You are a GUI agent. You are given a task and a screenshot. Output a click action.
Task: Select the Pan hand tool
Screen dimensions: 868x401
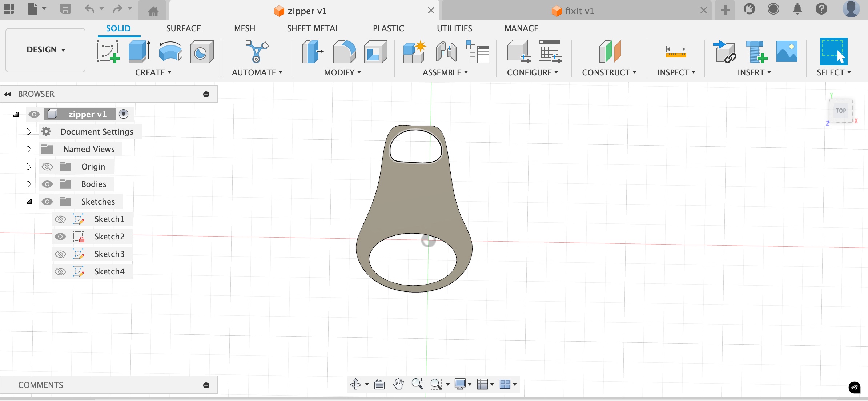click(x=398, y=384)
